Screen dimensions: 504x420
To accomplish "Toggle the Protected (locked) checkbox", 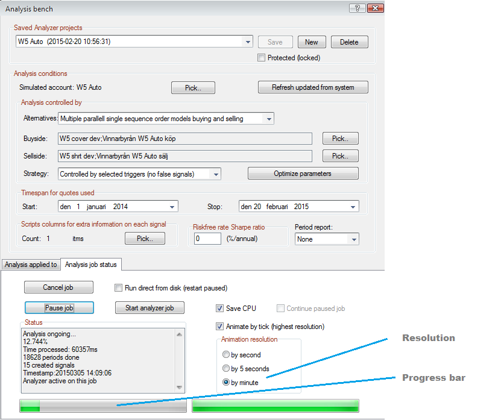I will [x=261, y=58].
